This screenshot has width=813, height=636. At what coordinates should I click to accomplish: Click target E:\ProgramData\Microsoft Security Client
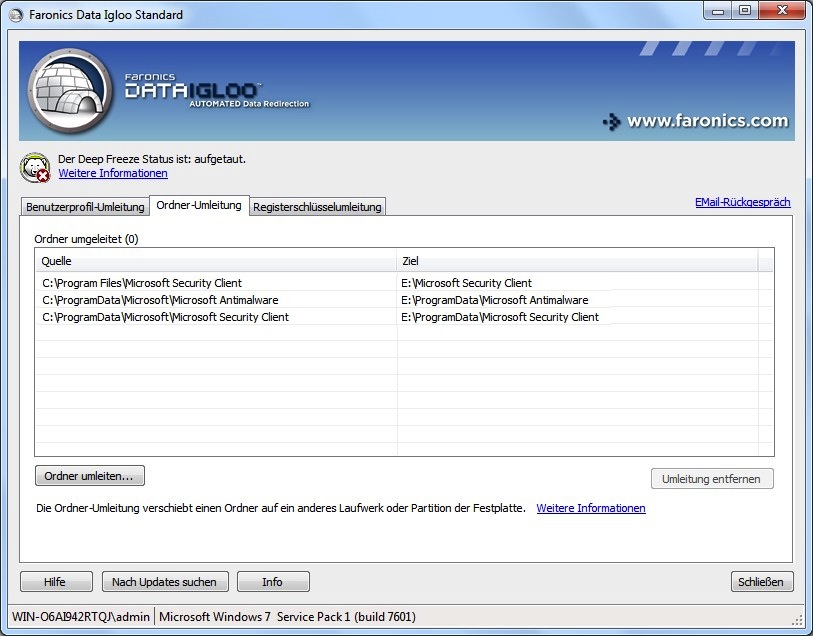500,317
